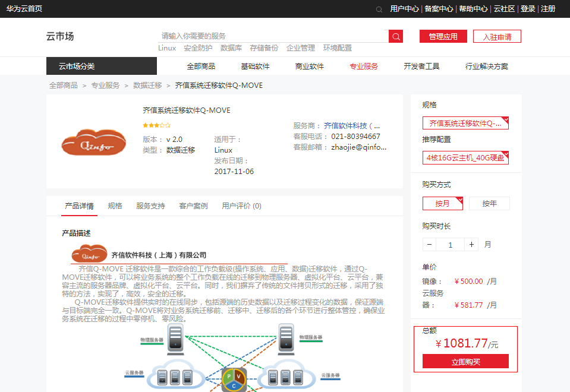Screen dimensions: 570x392
Task: Click the 注册 register link
Action: (548, 9)
